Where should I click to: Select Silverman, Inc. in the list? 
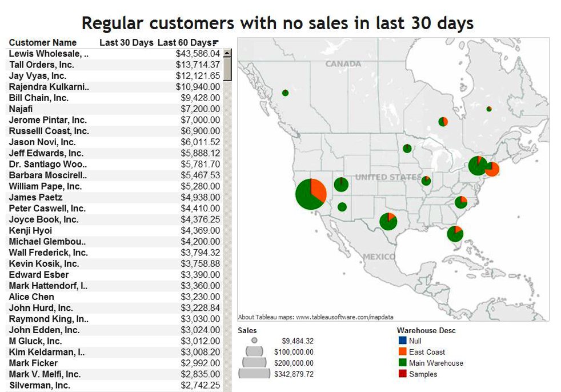click(x=40, y=385)
